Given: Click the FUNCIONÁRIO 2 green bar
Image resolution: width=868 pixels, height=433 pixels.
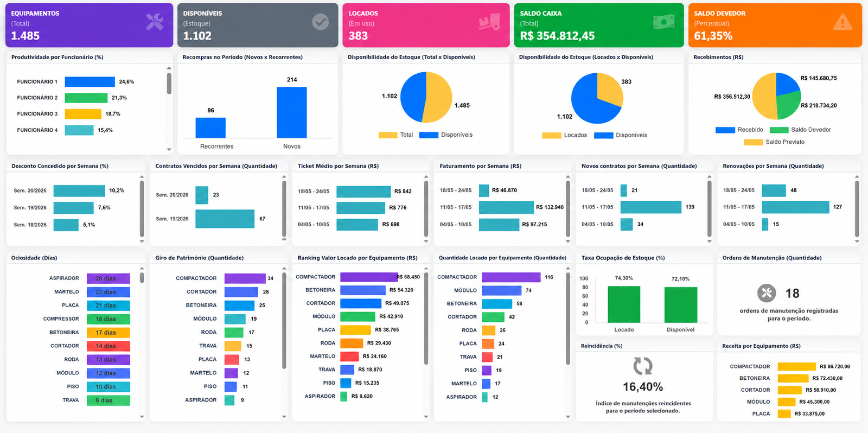Looking at the screenshot, I should 86,98.
